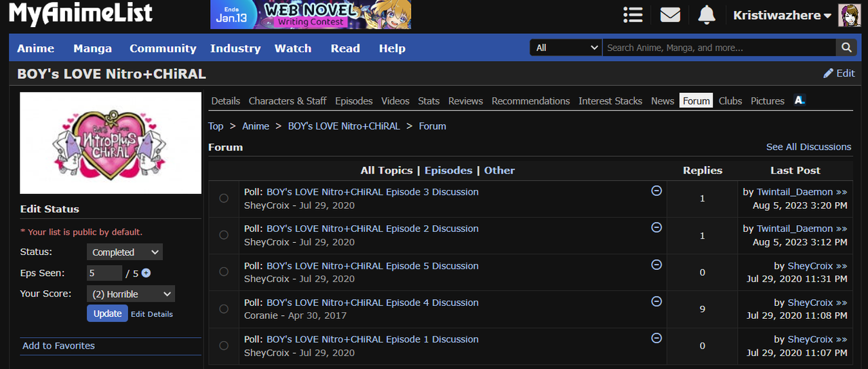
Task: Click the user profile avatar picture
Action: [850, 15]
